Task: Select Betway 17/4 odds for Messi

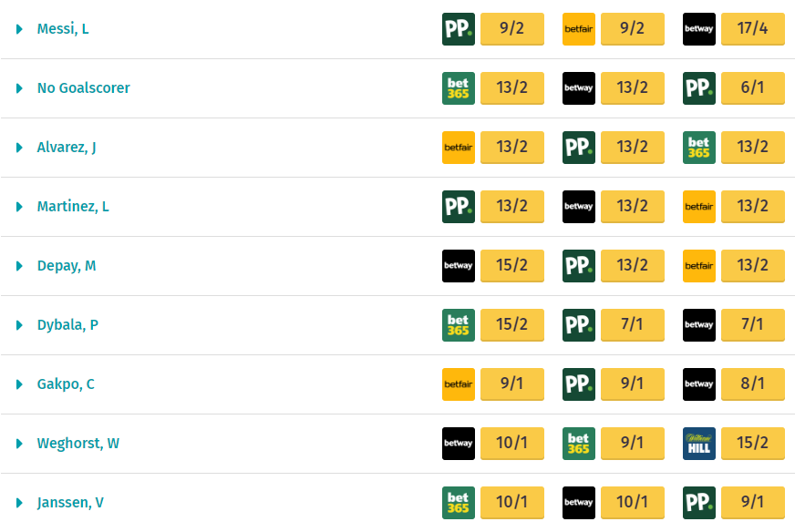Action: tap(752, 29)
